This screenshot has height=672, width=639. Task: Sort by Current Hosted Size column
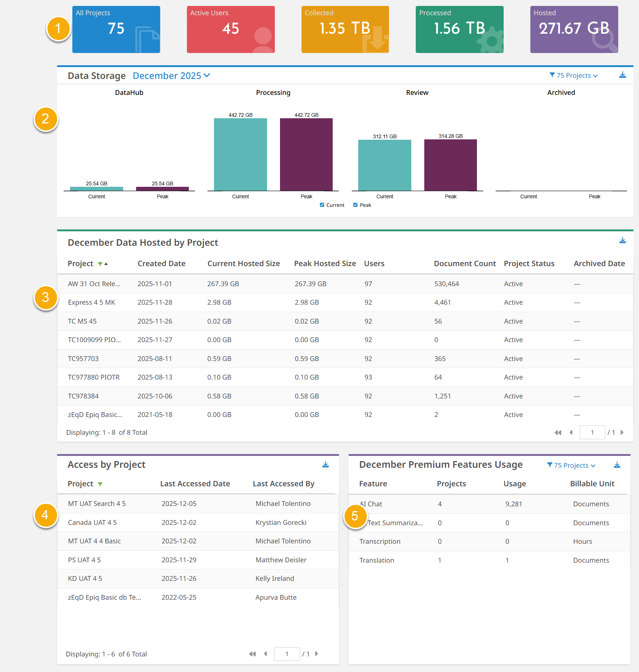coord(243,264)
